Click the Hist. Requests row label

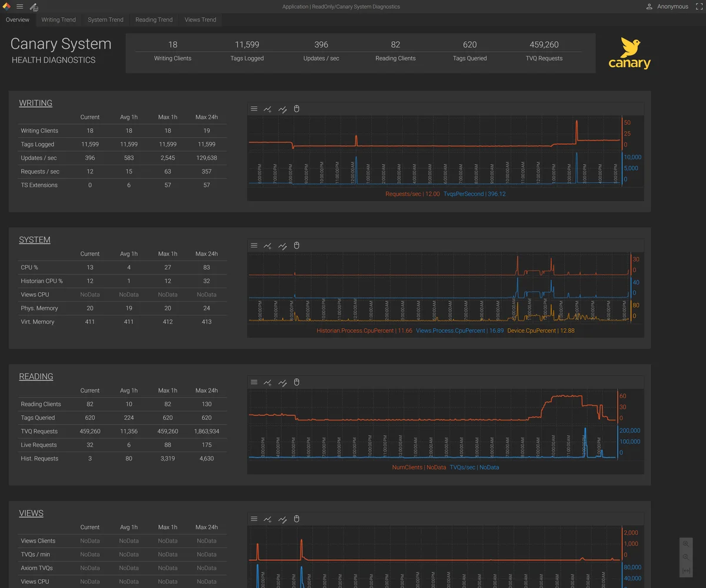39,459
